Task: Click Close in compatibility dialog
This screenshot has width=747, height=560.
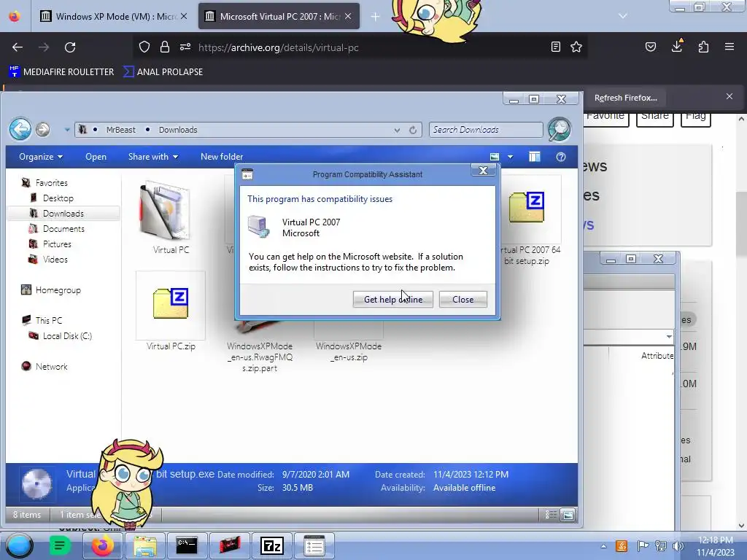Action: pos(462,299)
